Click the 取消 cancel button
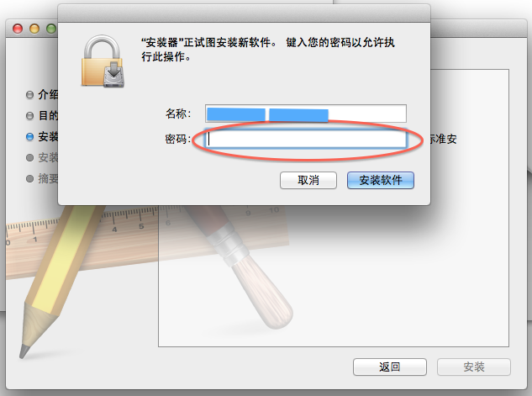This screenshot has height=396, width=532. point(308,180)
